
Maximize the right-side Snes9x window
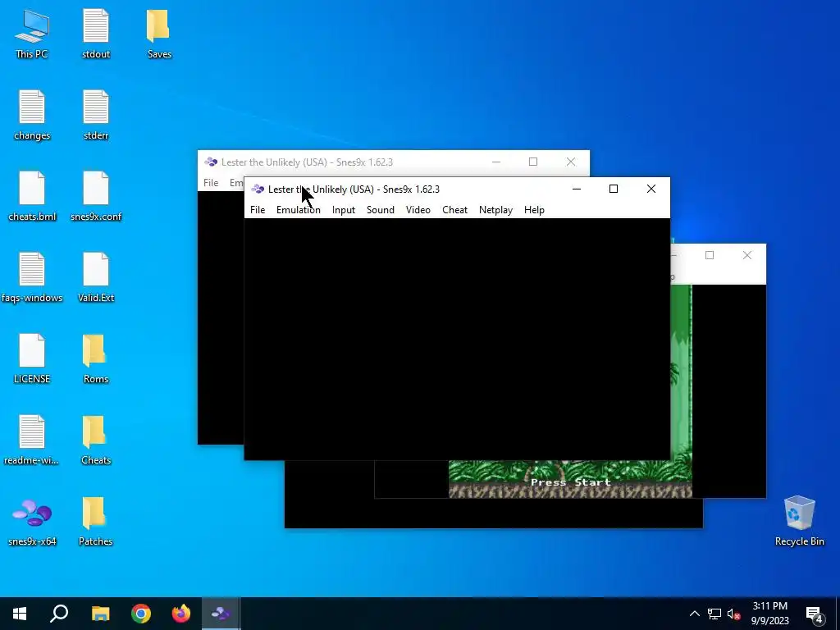pyautogui.click(x=710, y=255)
